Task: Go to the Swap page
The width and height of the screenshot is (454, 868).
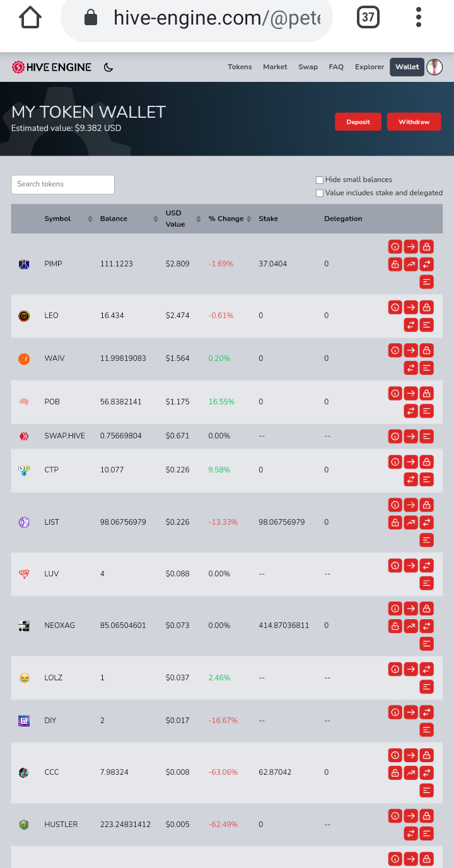Action: tap(308, 67)
